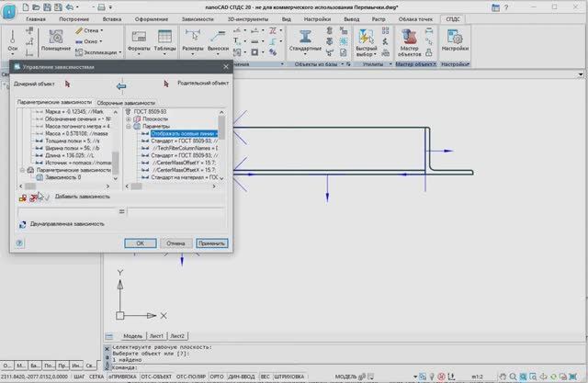Expand the Объекты из базы panel dropdown

click(x=343, y=64)
